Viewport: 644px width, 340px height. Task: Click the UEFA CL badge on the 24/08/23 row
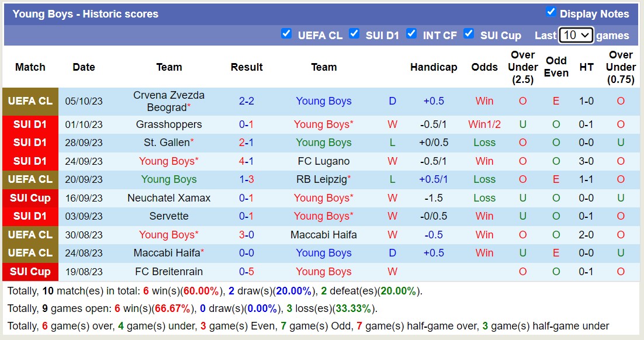coord(30,253)
